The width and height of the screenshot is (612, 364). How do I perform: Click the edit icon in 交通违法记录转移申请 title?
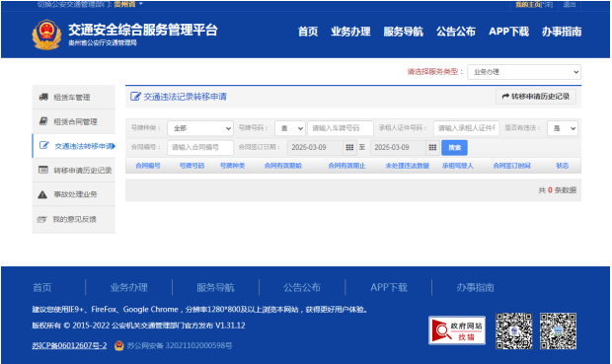(135, 97)
